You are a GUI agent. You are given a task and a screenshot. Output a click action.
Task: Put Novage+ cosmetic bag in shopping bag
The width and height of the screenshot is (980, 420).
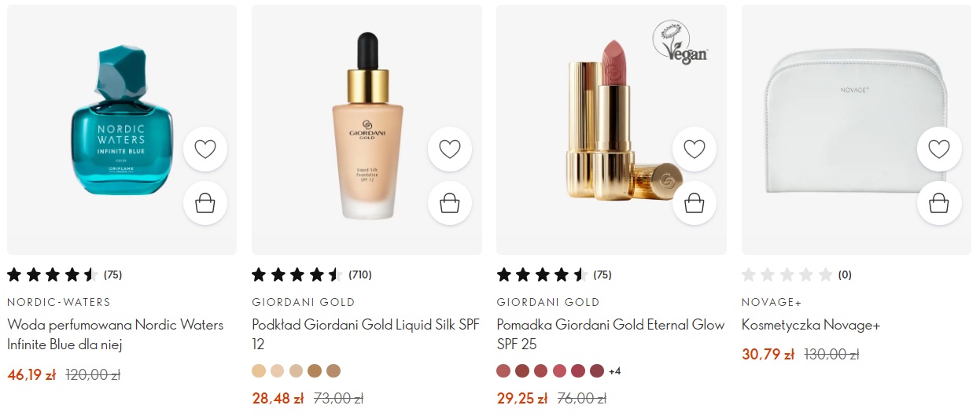(939, 203)
